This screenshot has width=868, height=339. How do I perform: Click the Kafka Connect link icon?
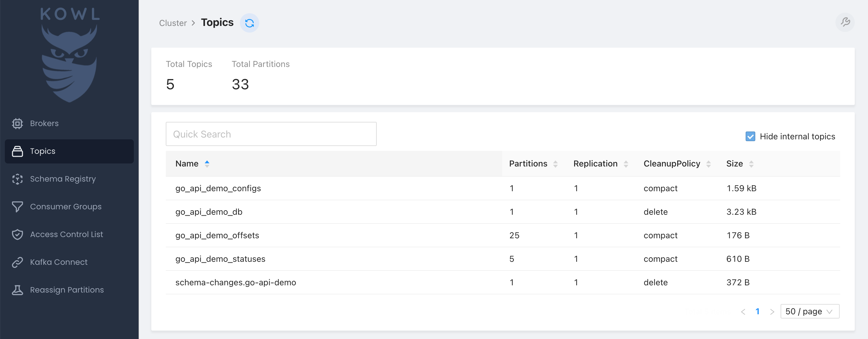pos(17,262)
